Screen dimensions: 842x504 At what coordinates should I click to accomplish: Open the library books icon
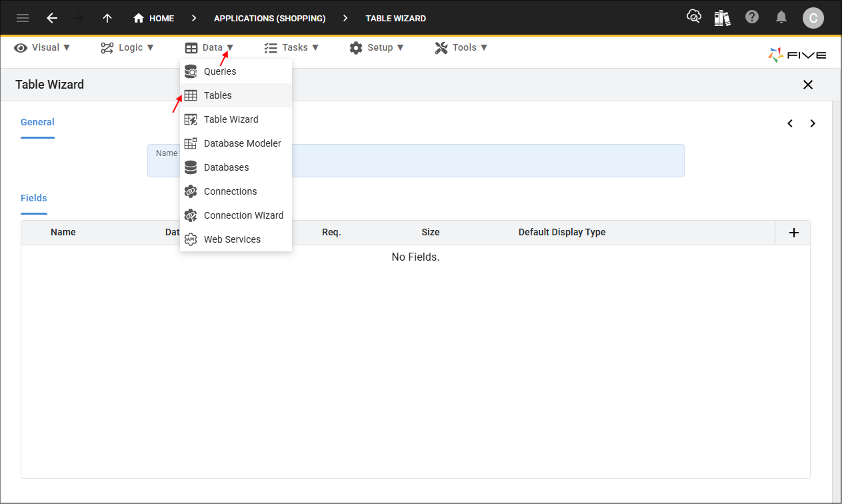point(722,18)
